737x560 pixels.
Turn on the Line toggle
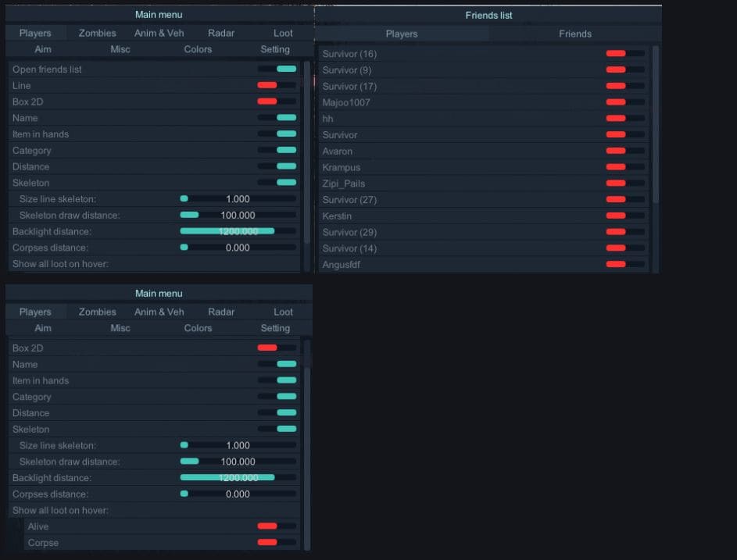277,85
